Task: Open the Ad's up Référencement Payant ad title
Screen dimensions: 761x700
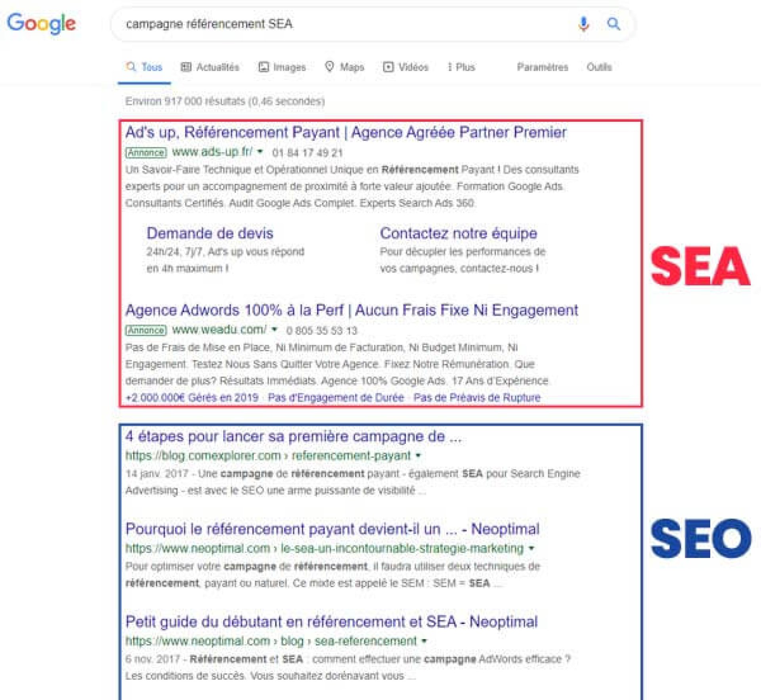Action: pyautogui.click(x=346, y=132)
